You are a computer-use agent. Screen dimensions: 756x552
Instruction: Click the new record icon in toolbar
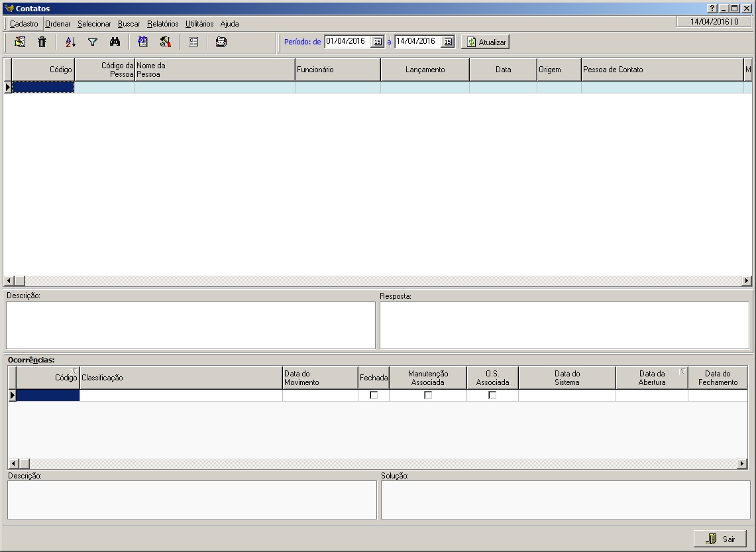pyautogui.click(x=20, y=42)
